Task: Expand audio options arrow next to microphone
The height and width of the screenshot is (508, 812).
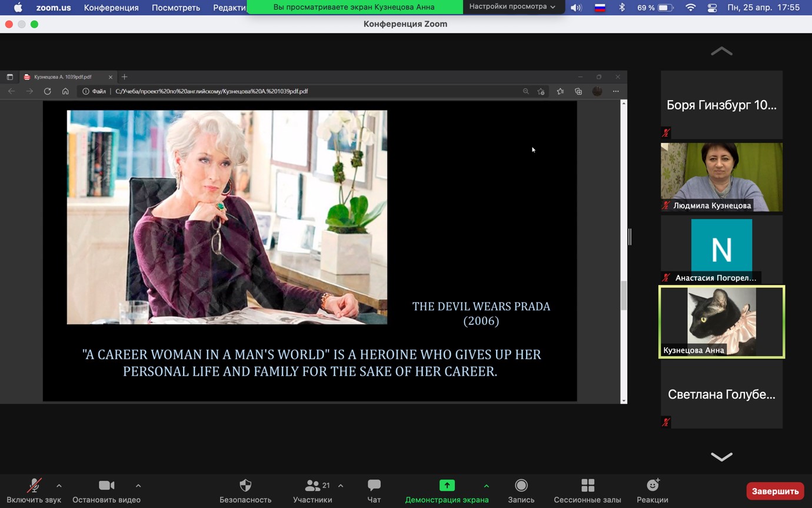Action: coord(59,486)
